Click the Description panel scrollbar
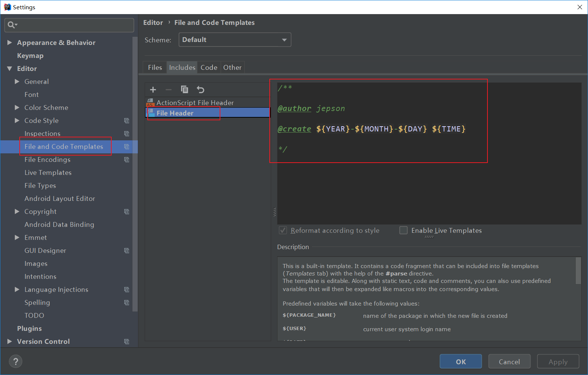Viewport: 588px width, 375px height. [578, 271]
